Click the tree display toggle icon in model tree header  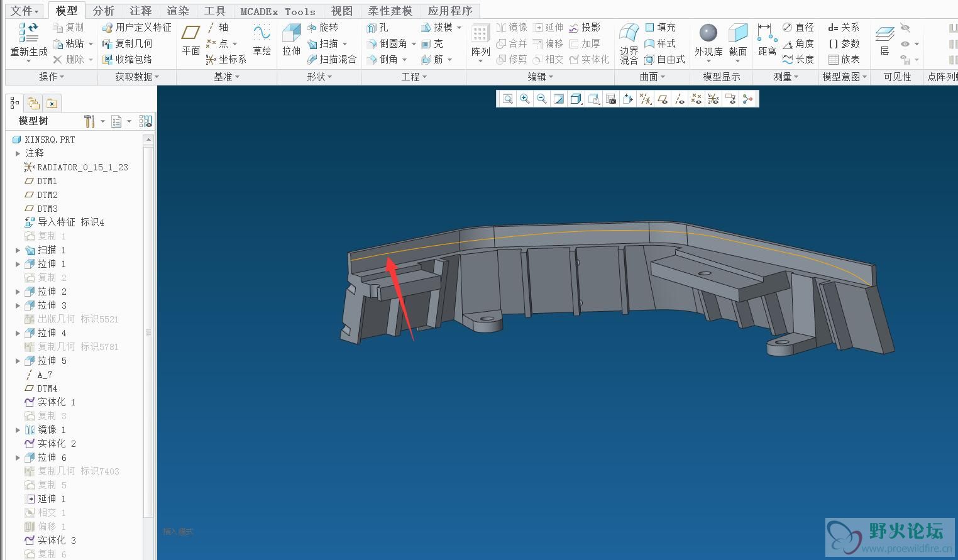point(146,121)
